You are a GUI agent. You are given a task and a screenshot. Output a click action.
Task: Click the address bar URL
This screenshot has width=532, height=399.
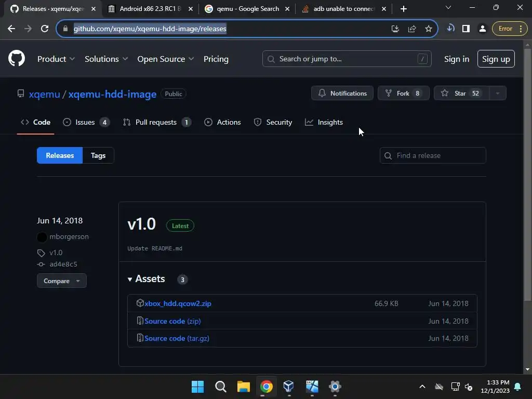[150, 29]
